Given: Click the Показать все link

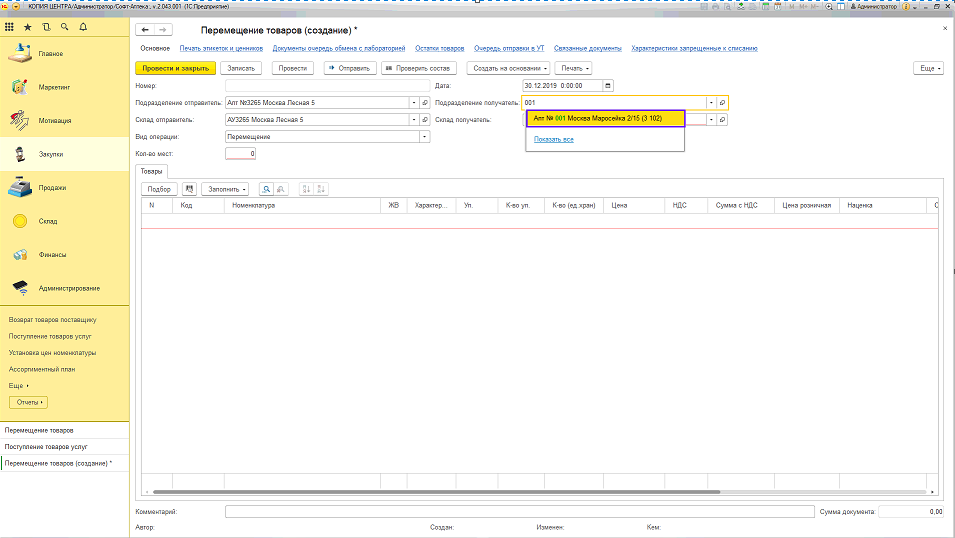Looking at the screenshot, I should click(x=553, y=139).
